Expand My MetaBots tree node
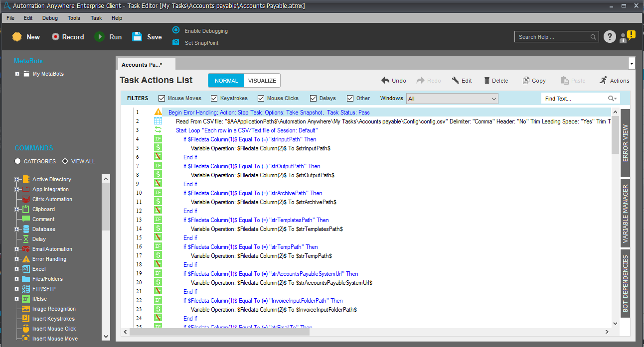 pyautogui.click(x=17, y=74)
